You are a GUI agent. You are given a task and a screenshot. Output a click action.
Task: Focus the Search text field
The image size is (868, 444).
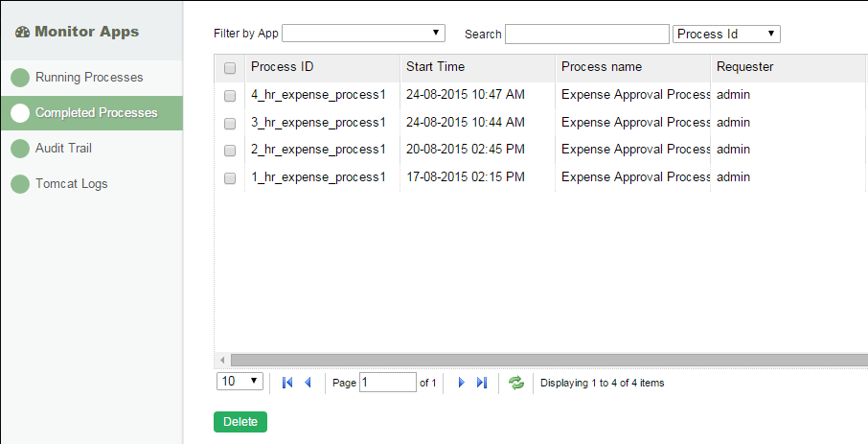pyautogui.click(x=586, y=34)
